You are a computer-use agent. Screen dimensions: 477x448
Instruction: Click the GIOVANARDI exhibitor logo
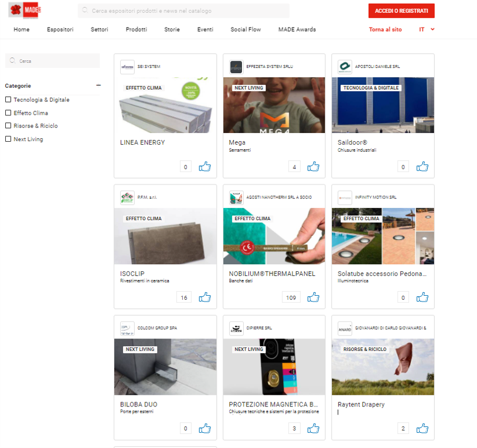tap(345, 329)
